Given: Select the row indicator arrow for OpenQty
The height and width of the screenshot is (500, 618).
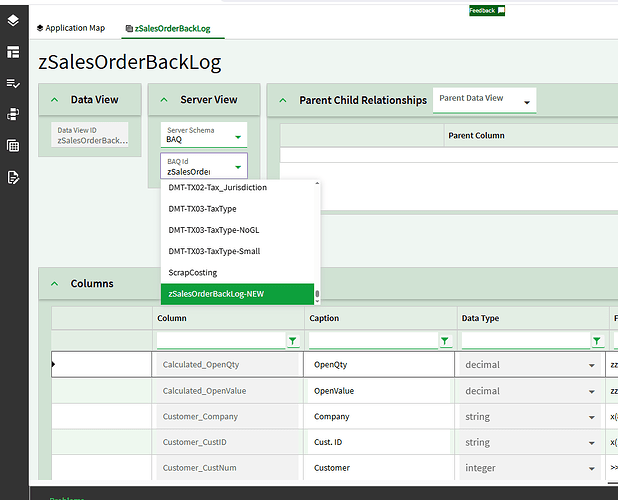Looking at the screenshot, I should pyautogui.click(x=54, y=364).
